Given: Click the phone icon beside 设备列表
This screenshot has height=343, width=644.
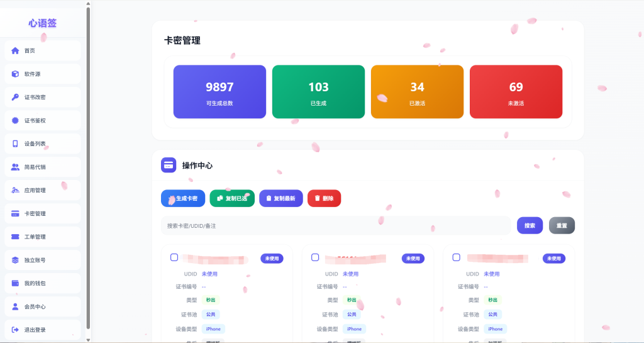Looking at the screenshot, I should pyautogui.click(x=15, y=143).
